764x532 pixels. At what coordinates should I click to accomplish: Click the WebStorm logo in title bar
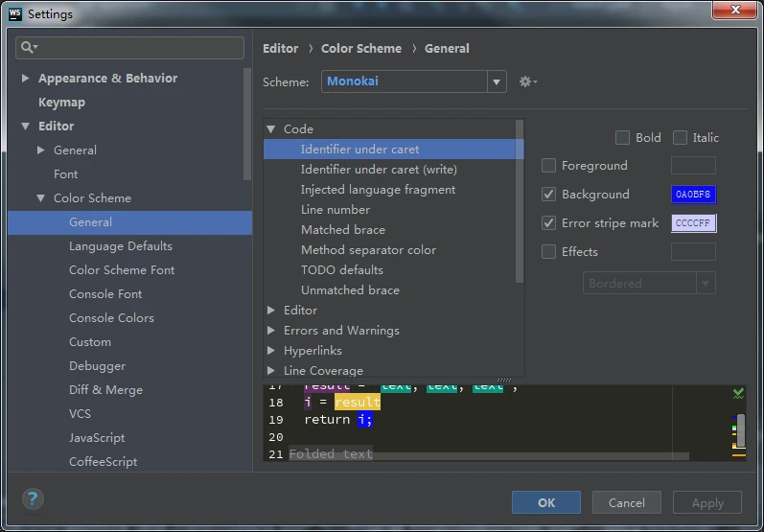coord(14,13)
